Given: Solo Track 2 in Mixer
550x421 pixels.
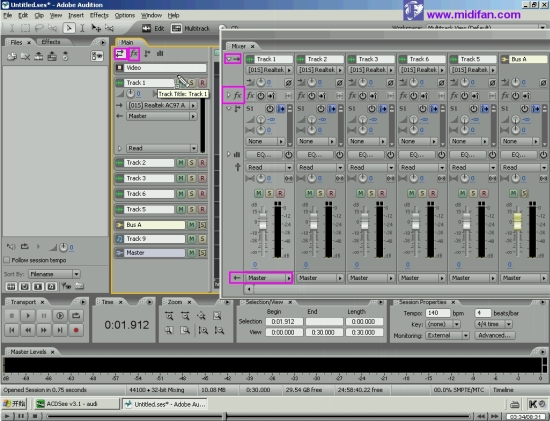Looking at the screenshot, I should [320, 193].
